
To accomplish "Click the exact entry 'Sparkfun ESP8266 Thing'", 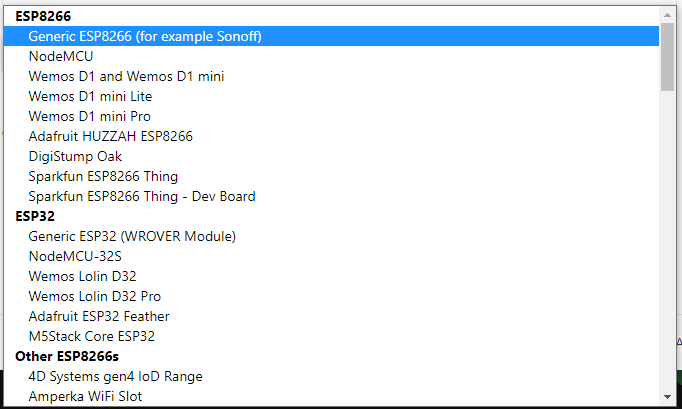I will click(x=331, y=176).
